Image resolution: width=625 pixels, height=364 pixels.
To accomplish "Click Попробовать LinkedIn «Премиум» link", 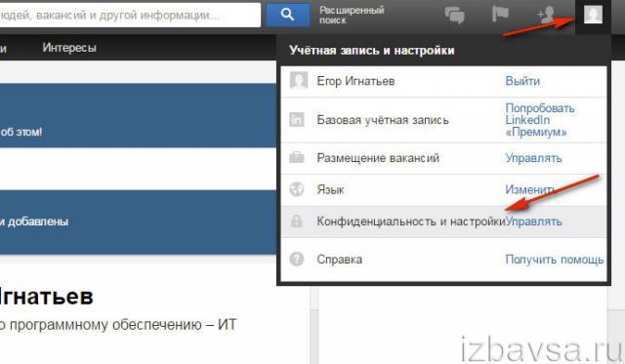I will tap(540, 120).
